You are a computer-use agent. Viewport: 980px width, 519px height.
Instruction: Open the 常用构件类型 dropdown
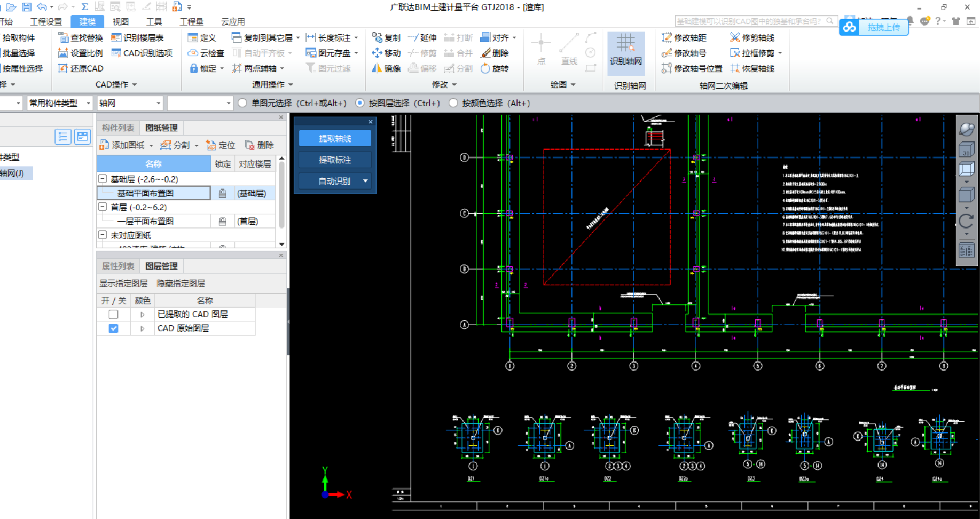tap(60, 103)
